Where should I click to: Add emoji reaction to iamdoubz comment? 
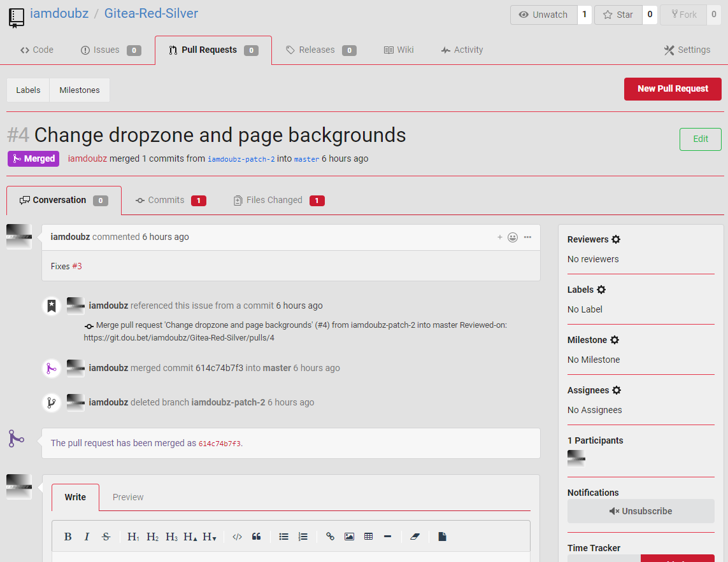(513, 237)
